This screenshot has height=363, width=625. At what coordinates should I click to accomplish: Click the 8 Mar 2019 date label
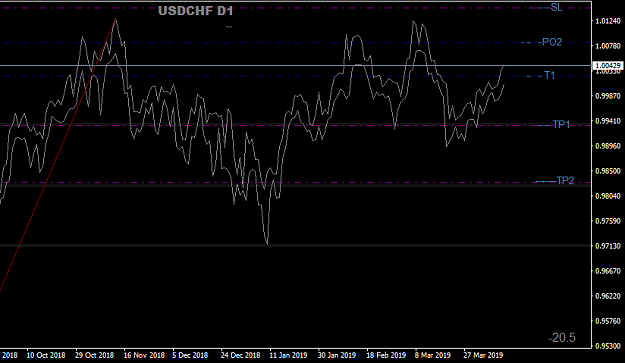click(x=432, y=355)
